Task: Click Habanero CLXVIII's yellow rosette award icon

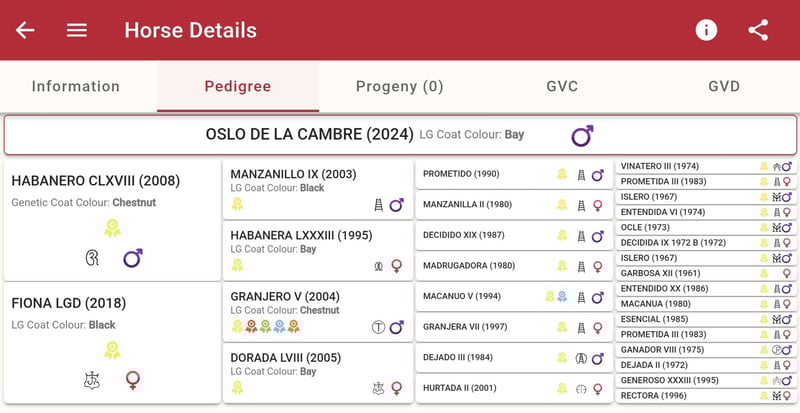Action: point(112,228)
